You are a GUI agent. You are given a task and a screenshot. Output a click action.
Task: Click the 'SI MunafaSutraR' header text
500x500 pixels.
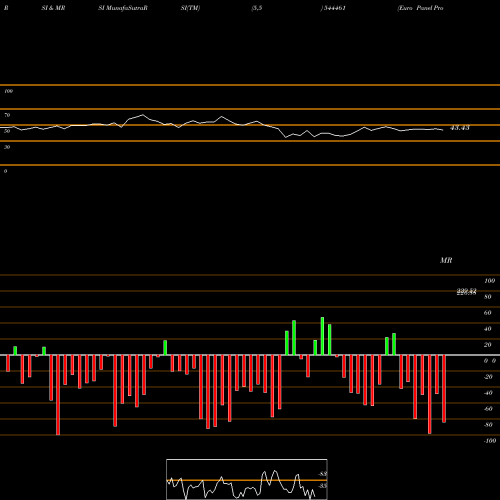click(x=123, y=8)
